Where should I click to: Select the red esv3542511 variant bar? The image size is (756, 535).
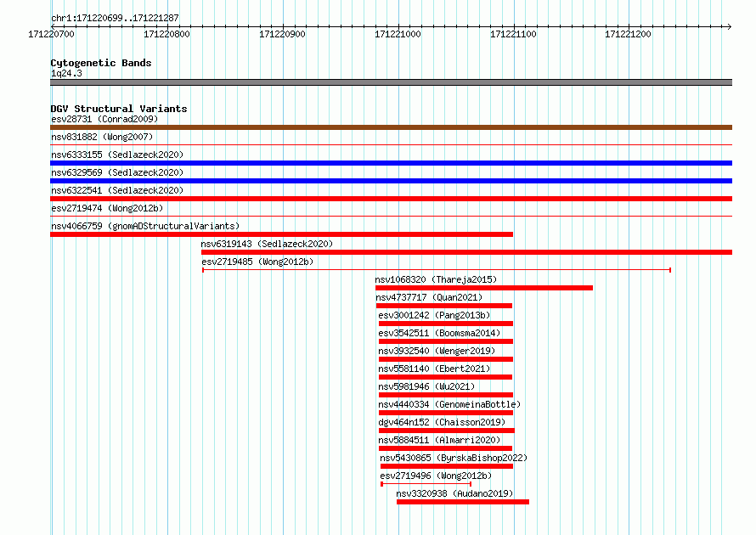(446, 341)
